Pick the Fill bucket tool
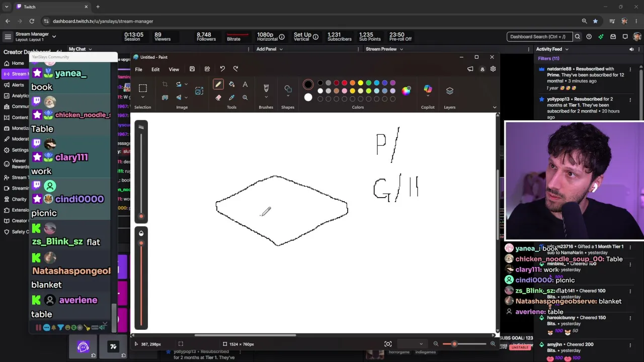 [x=231, y=84]
